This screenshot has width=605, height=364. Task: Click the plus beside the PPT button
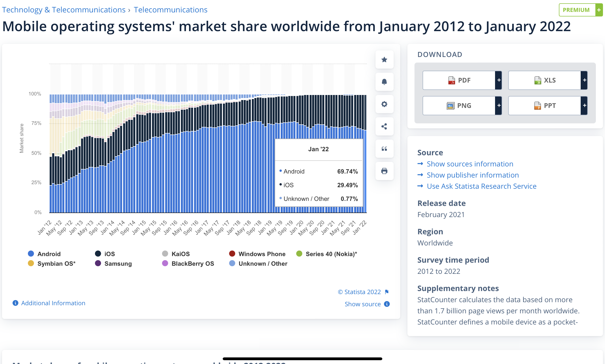coord(584,106)
